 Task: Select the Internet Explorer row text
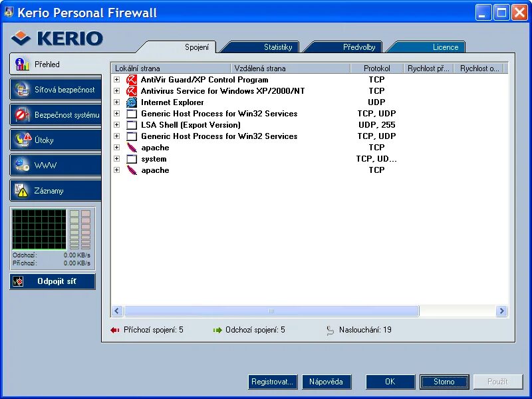(x=172, y=102)
